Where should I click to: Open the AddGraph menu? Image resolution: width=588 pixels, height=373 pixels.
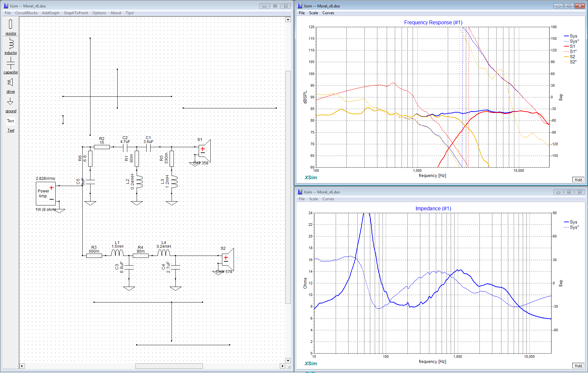[x=51, y=13]
